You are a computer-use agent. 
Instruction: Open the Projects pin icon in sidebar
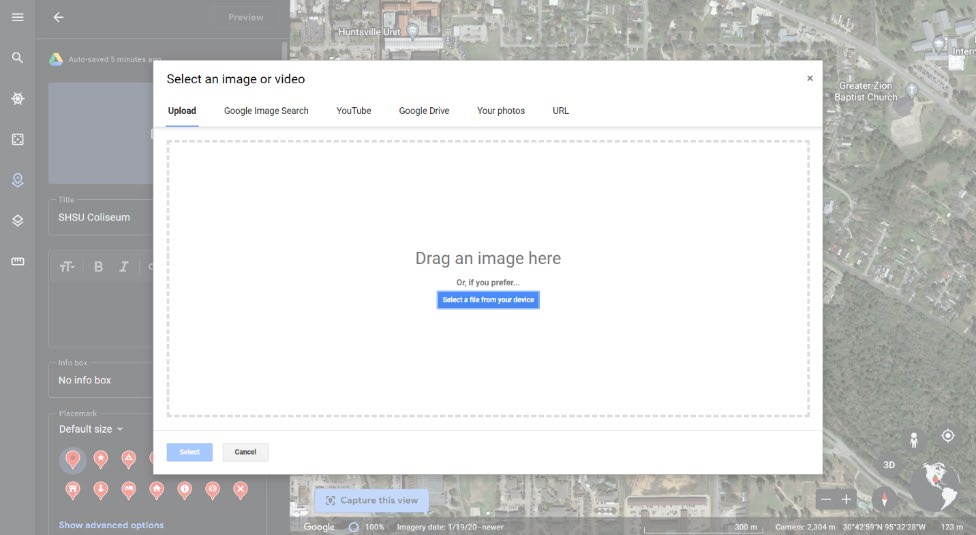point(17,180)
